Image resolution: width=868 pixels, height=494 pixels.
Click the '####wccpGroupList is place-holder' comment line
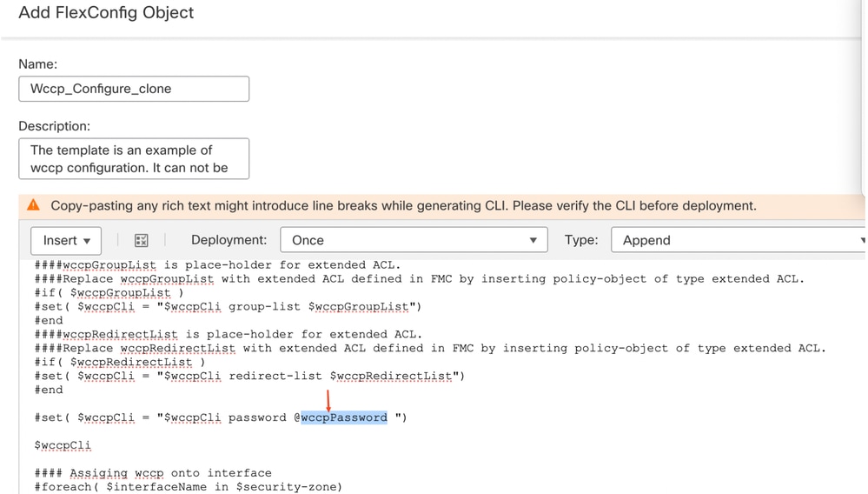coord(217,265)
